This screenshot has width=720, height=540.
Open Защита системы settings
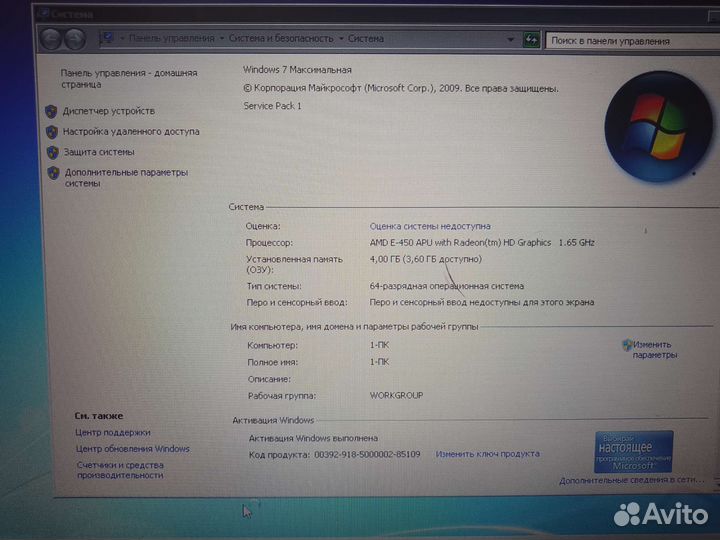[99, 152]
